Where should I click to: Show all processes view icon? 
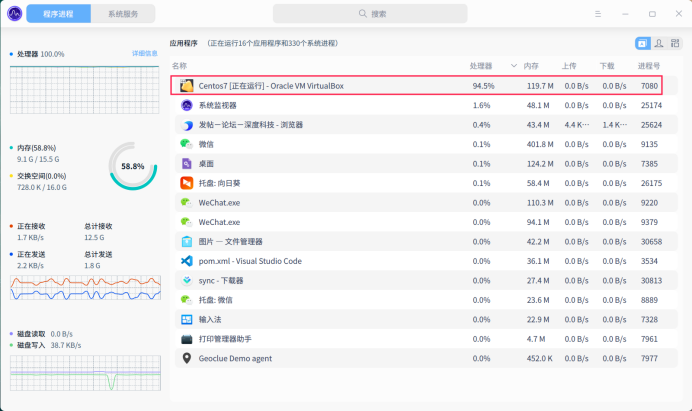tap(675, 43)
